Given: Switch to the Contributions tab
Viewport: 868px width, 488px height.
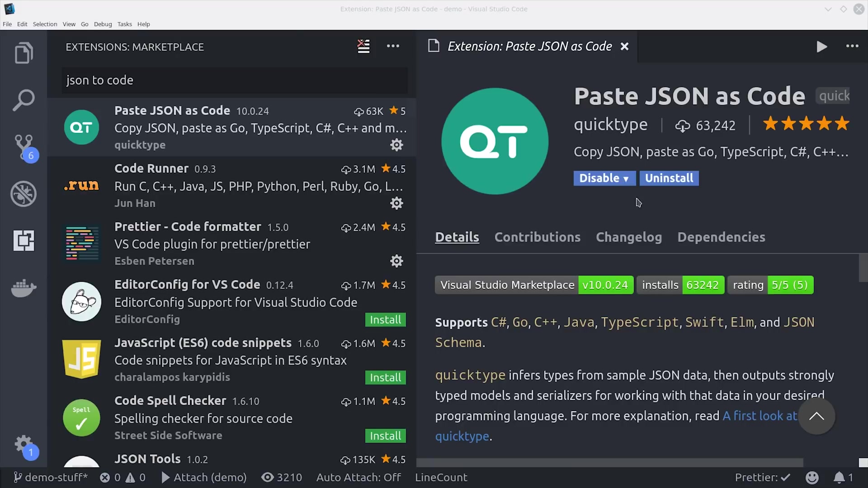Looking at the screenshot, I should point(538,237).
